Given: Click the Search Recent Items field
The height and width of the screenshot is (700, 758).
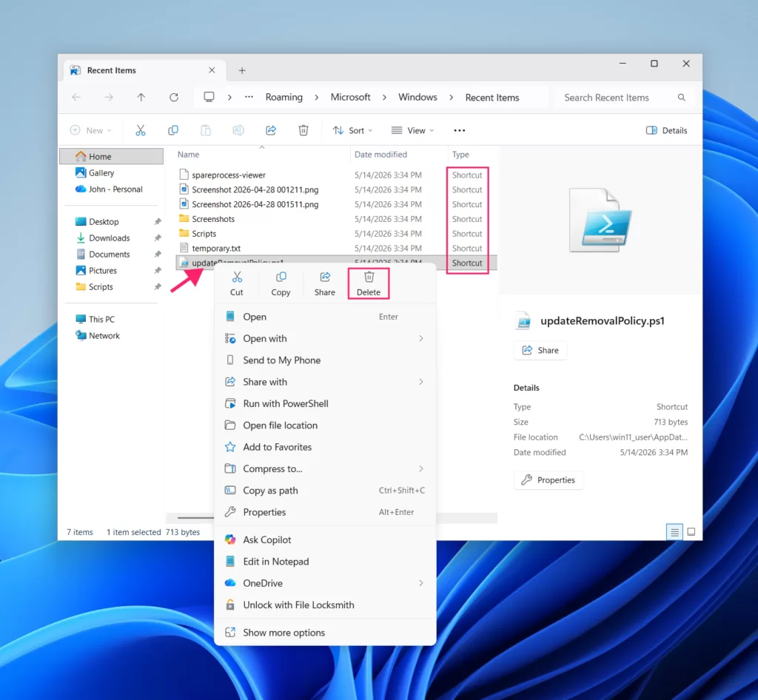Looking at the screenshot, I should coord(625,98).
